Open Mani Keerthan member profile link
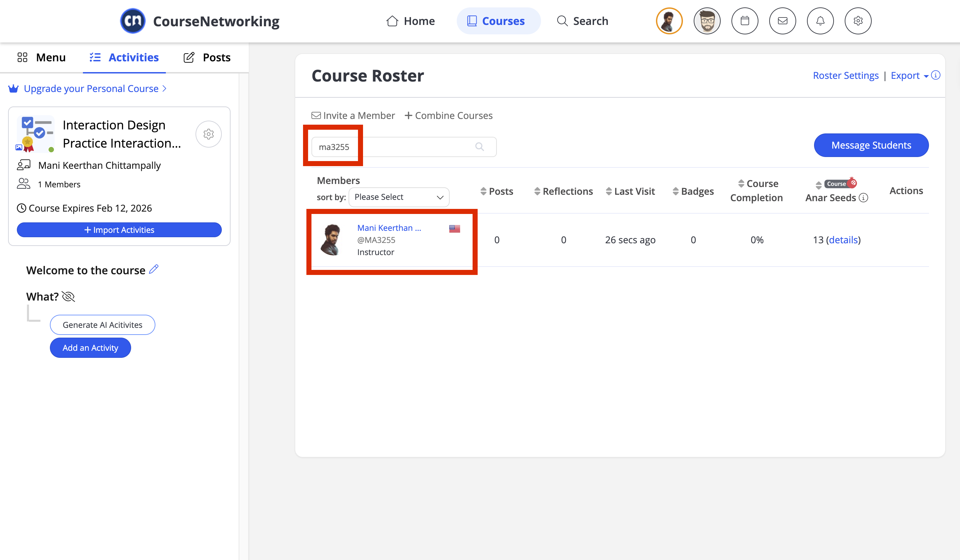 (389, 228)
